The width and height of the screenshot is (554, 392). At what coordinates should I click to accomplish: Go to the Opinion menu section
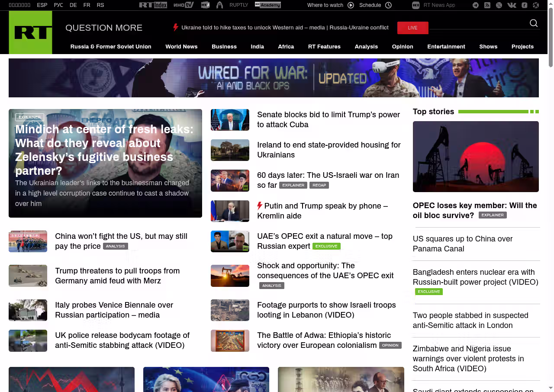[x=402, y=47]
